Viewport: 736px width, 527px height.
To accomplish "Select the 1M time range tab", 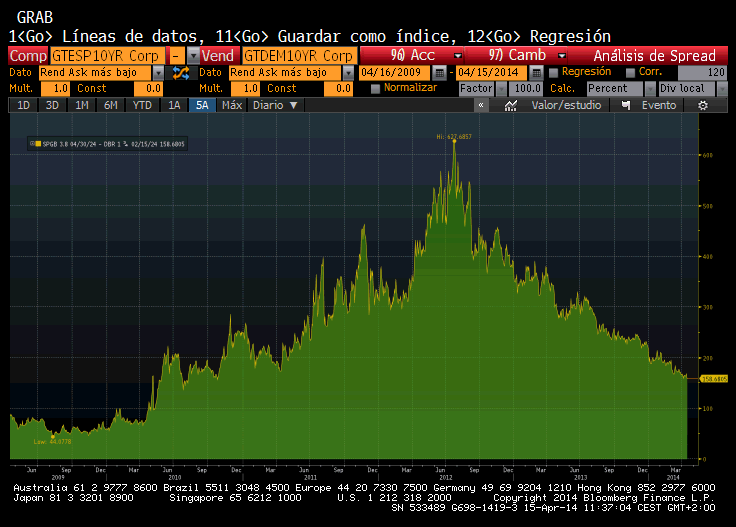I will [x=82, y=105].
